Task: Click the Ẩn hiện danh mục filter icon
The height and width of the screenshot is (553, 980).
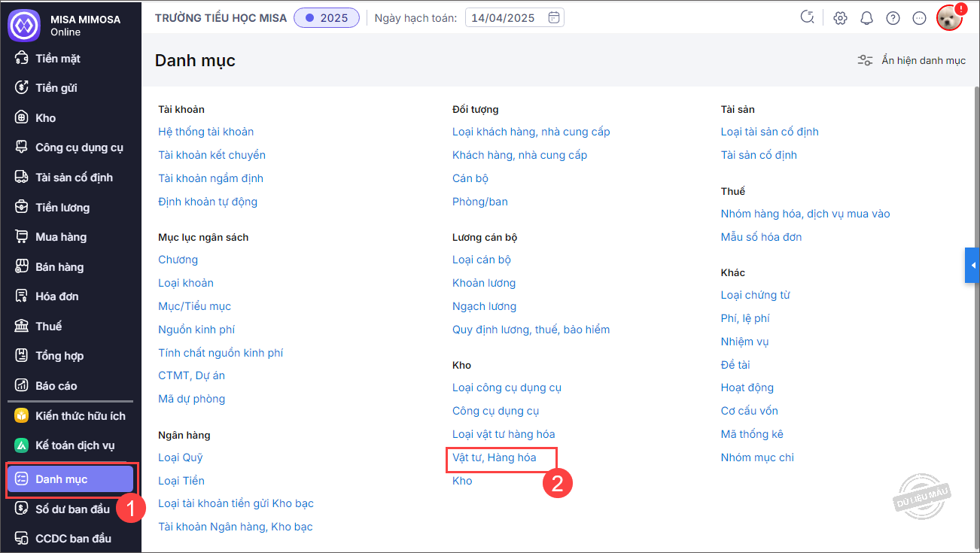Action: [866, 60]
